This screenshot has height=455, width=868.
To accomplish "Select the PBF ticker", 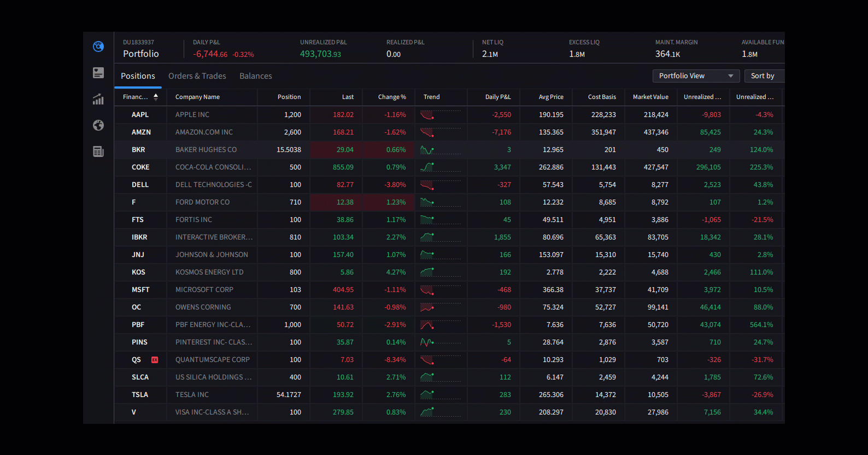I will 138,325.
